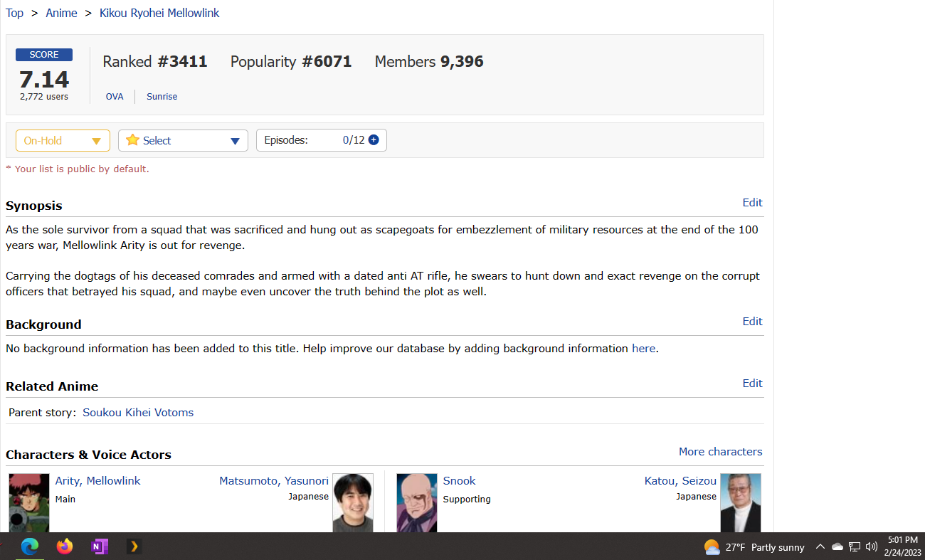Viewport: 925px width, 560px height.
Task: Open the 27°F Partly sunny weather widget
Action: (x=754, y=547)
